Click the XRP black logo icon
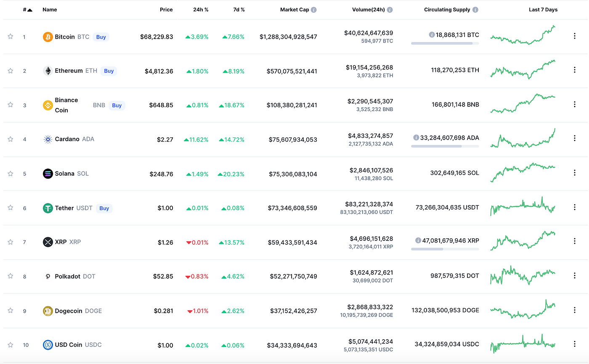This screenshot has height=364, width=589. tap(48, 242)
